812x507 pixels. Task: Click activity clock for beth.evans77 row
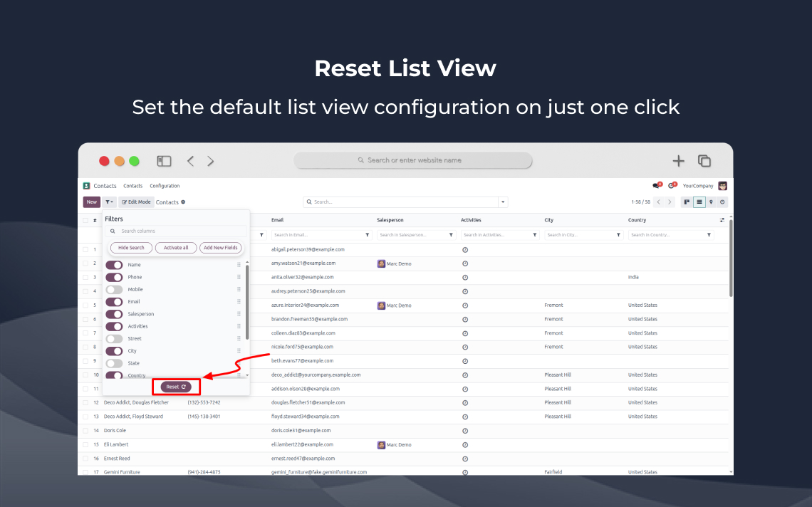[x=465, y=361]
